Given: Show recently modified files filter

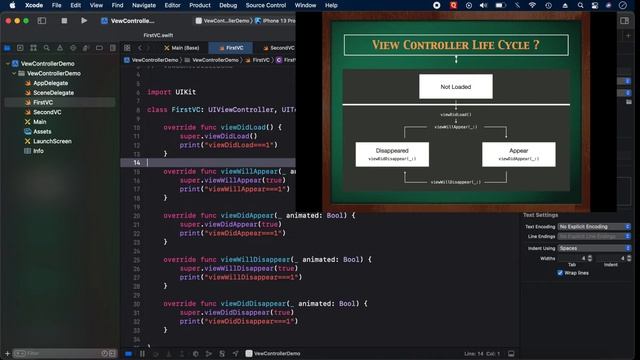Looking at the screenshot, I should [x=104, y=353].
